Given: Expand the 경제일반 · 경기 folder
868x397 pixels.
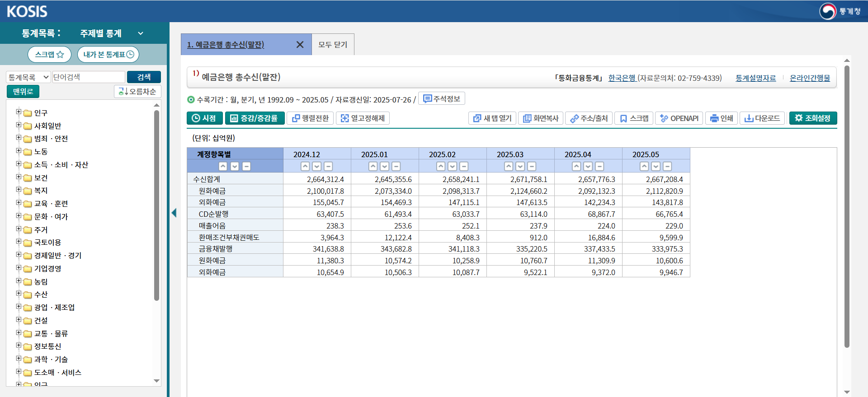Looking at the screenshot, I should [x=19, y=254].
